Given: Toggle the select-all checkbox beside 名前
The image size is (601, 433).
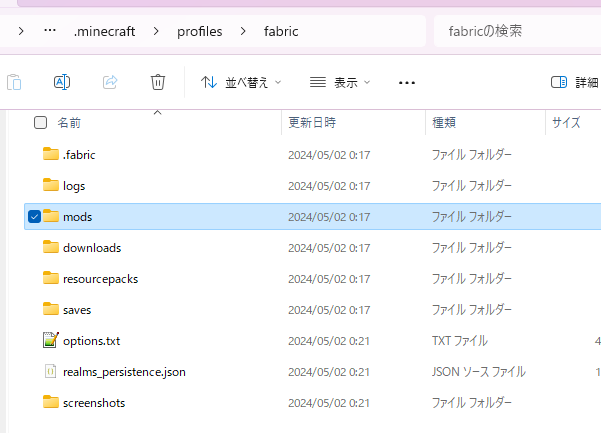Looking at the screenshot, I should point(40,123).
